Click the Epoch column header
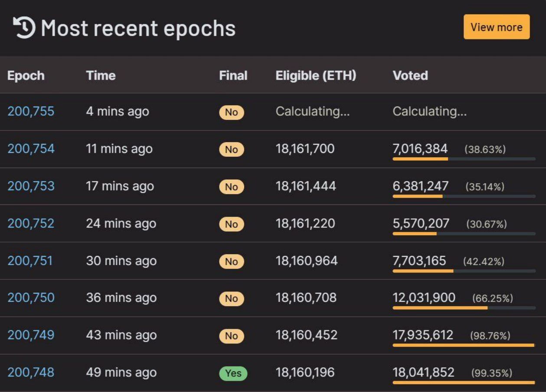 [x=26, y=75]
